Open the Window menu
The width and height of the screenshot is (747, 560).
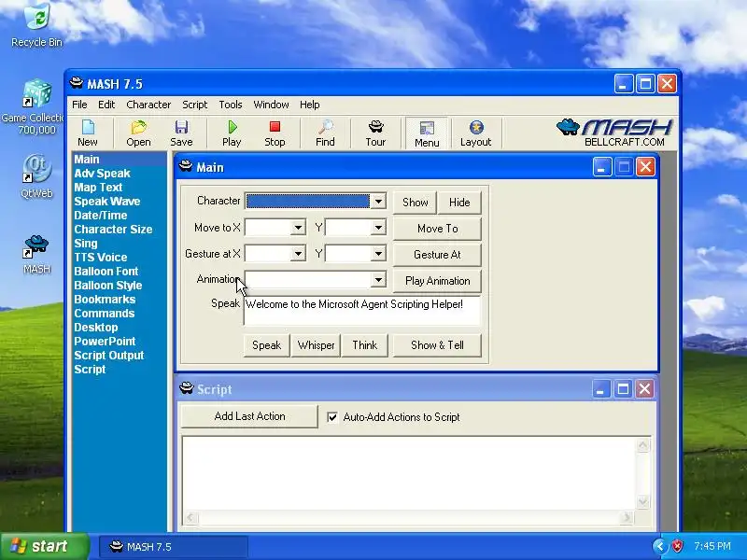pyautogui.click(x=271, y=105)
